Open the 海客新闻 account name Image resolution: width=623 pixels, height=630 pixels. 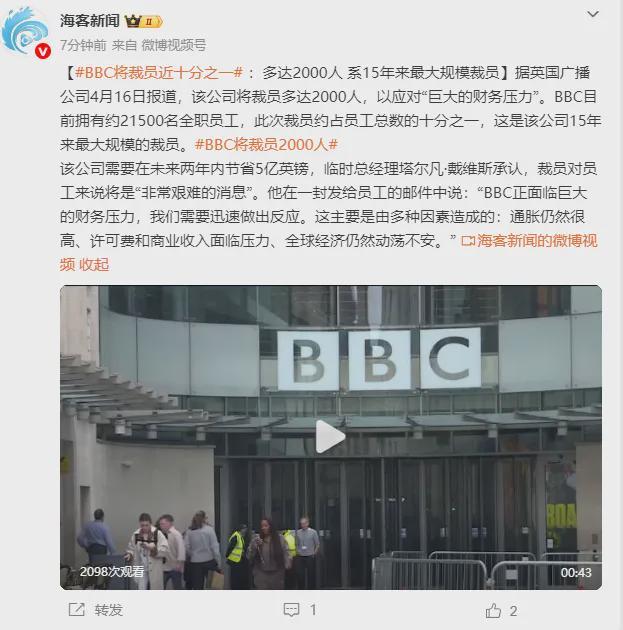coord(90,20)
